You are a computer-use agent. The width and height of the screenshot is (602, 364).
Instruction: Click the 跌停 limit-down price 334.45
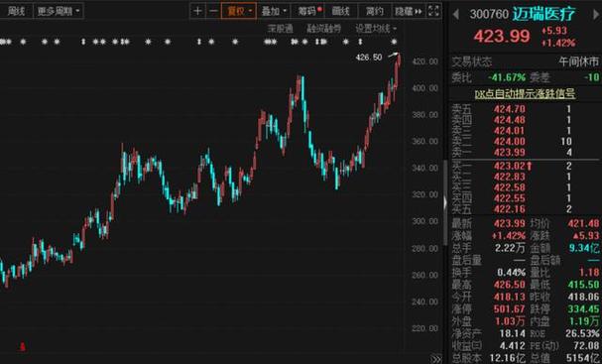[583, 309]
